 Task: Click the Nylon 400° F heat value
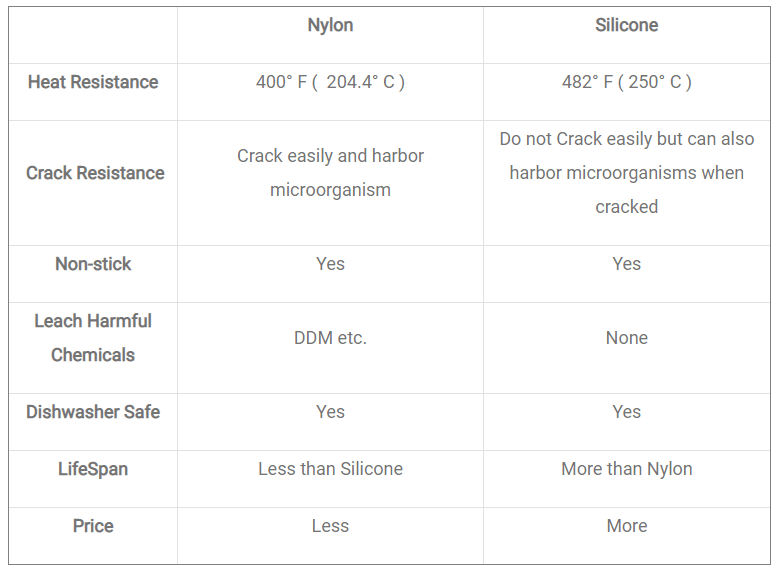tap(330, 83)
